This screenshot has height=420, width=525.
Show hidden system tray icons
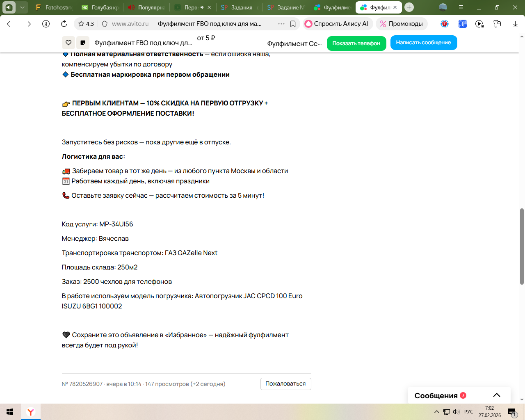tap(436, 412)
